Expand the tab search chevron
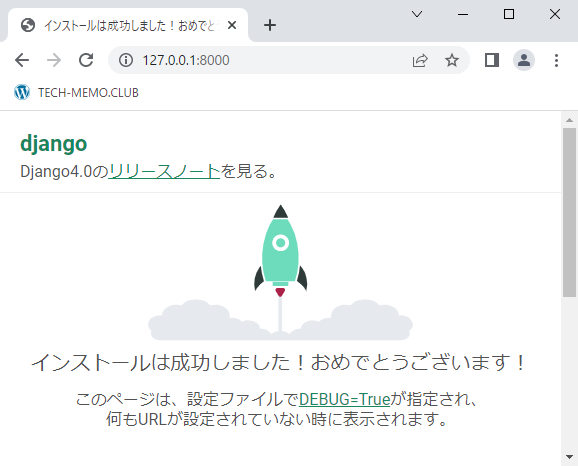 417,14
